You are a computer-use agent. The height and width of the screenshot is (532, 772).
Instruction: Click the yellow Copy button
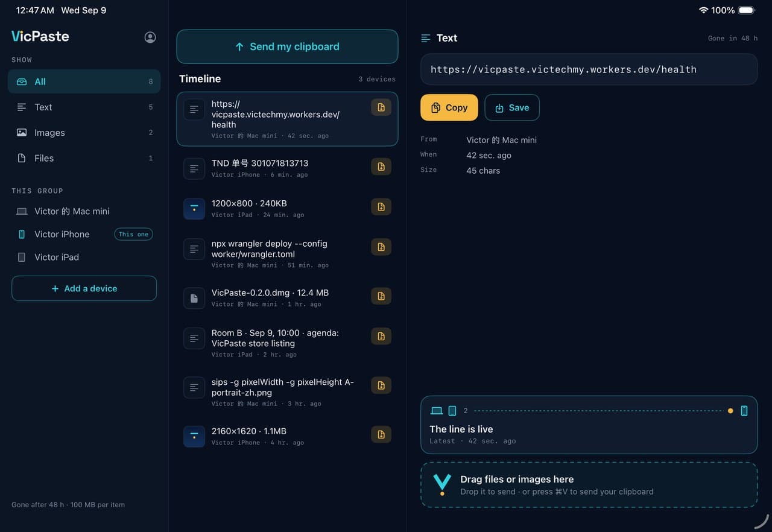coord(449,107)
